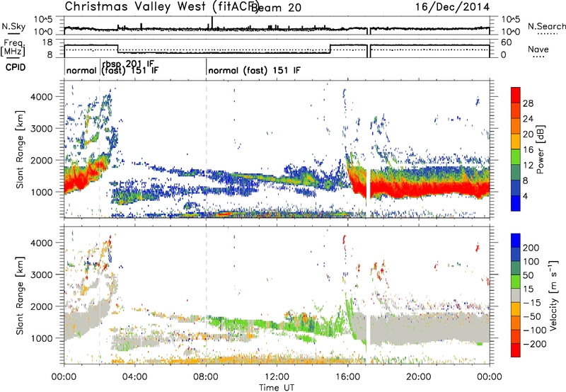Viewport: 566px width, 392px height.
Task: Click the '20:00' time axis label
Action: pos(419,377)
